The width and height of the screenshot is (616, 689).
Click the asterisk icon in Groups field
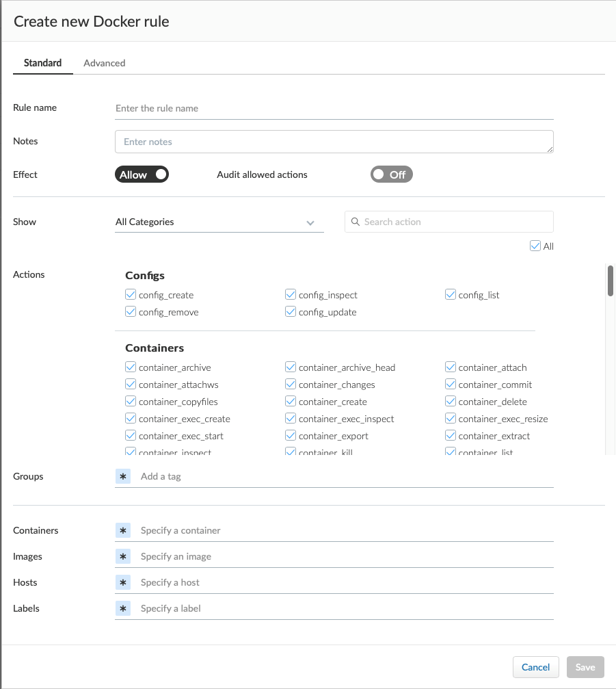123,476
